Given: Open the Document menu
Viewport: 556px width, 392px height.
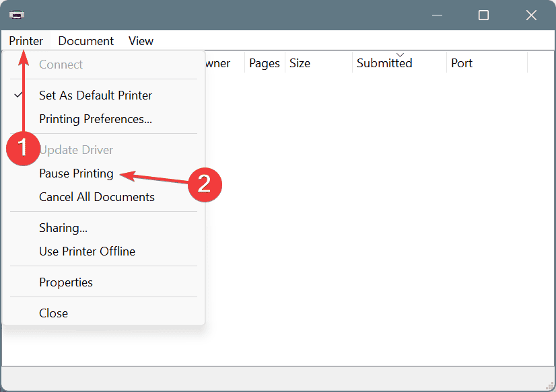Looking at the screenshot, I should click(85, 41).
